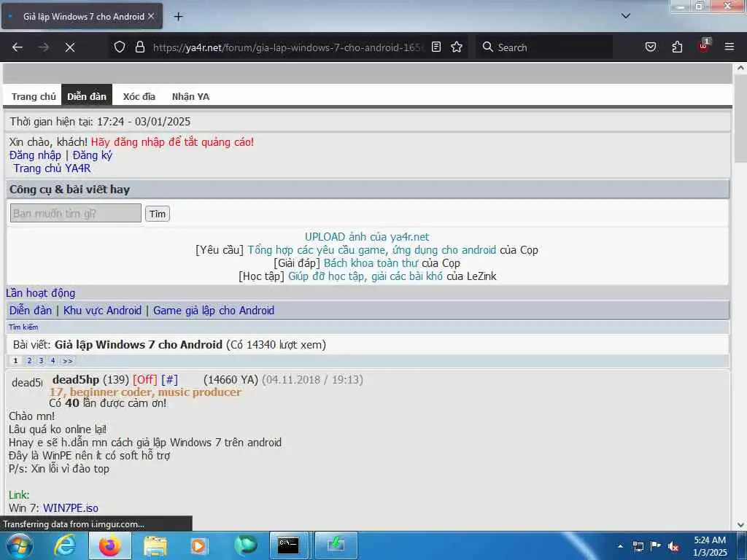Screen dimensions: 747x560
Task: Open UPLOAD ảnh của ya4r.net link
Action: [x=367, y=237]
